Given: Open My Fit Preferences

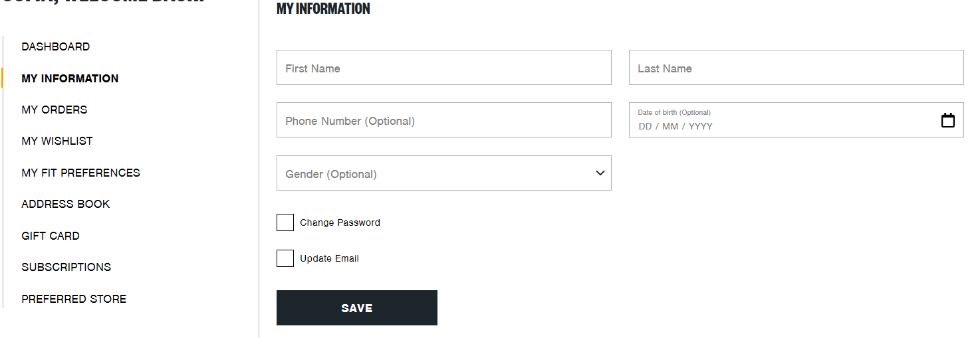Looking at the screenshot, I should (x=80, y=173).
